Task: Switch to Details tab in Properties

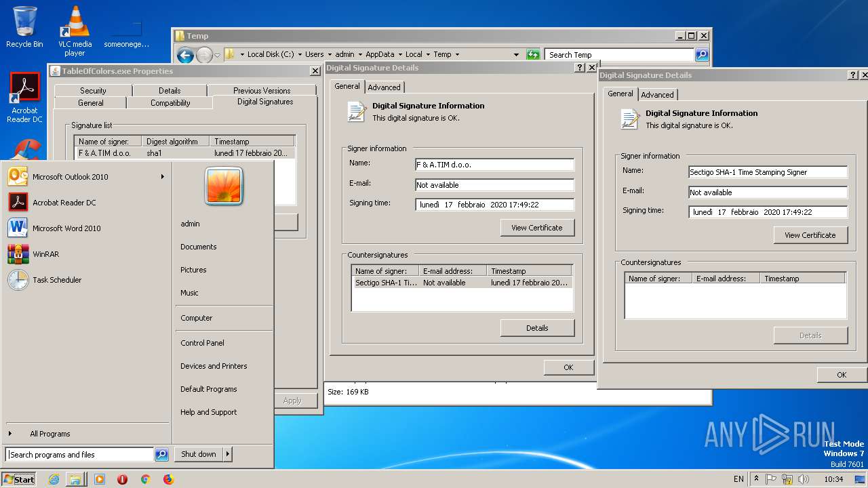Action: [x=170, y=91]
